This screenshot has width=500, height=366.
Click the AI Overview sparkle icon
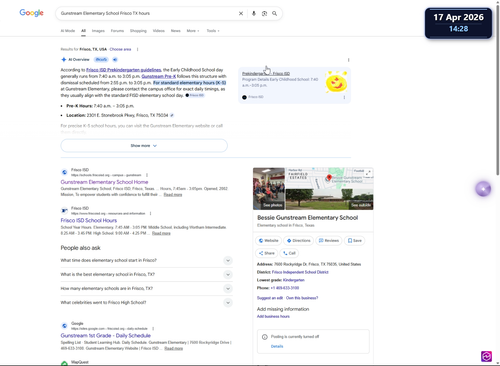pyautogui.click(x=64, y=60)
